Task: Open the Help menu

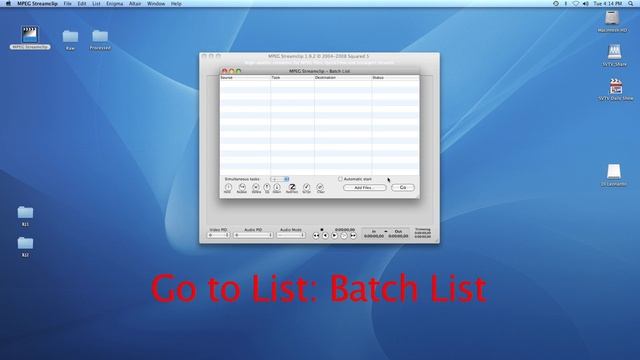Action: pyautogui.click(x=176, y=4)
